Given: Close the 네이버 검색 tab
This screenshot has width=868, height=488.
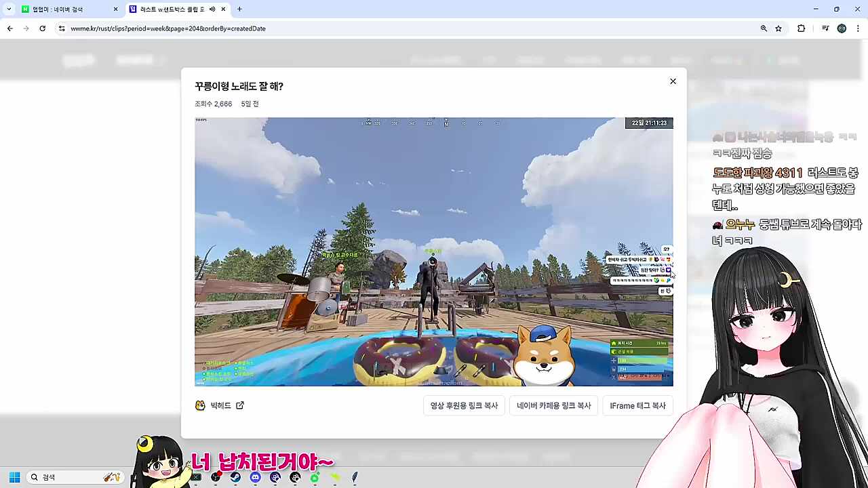Looking at the screenshot, I should 115,9.
